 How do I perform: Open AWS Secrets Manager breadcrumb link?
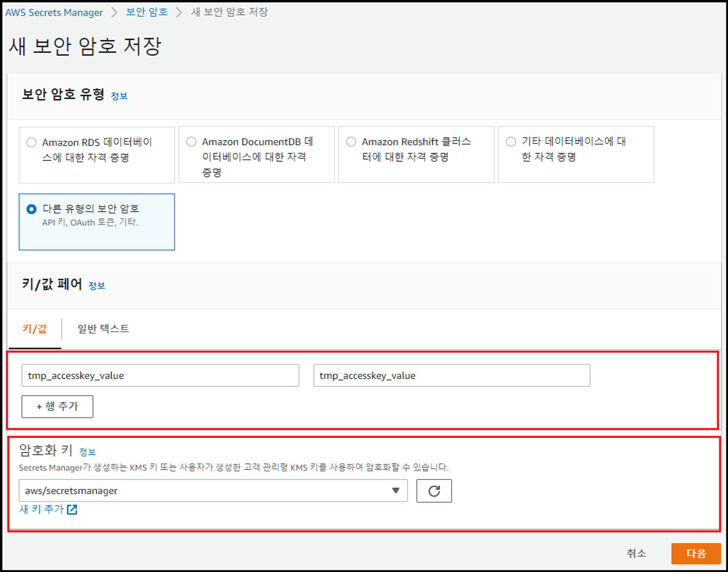tap(54, 13)
